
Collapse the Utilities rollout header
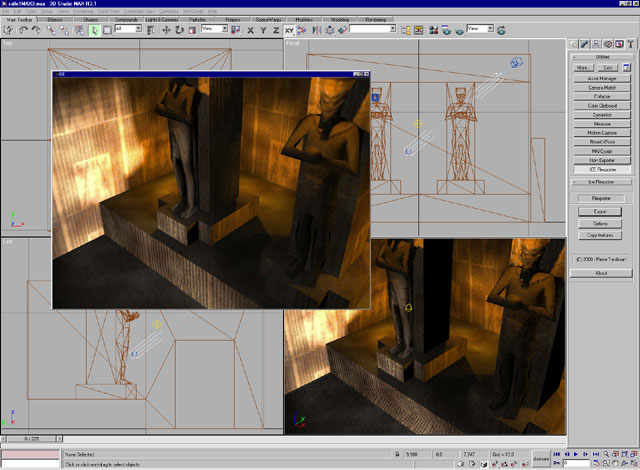pos(602,57)
